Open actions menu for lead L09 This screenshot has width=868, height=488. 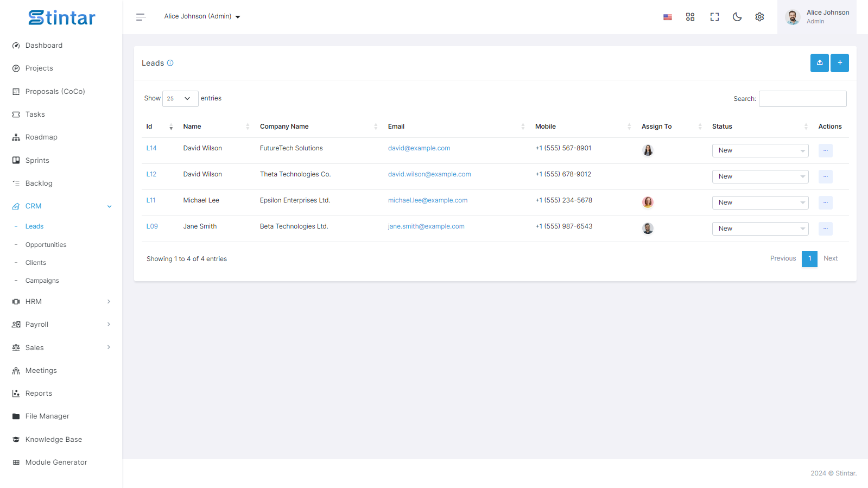point(826,229)
